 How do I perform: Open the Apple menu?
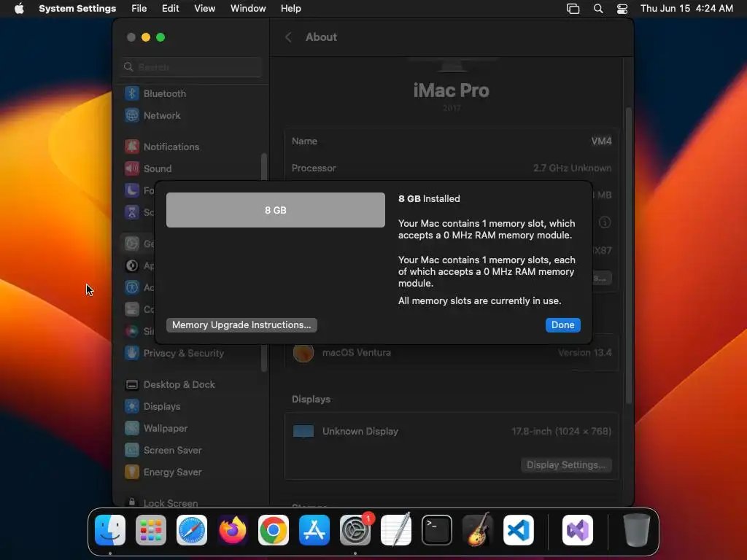pos(19,9)
